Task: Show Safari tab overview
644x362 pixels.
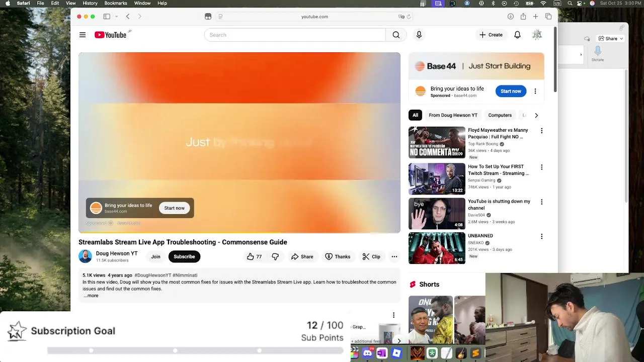Action: point(548,17)
